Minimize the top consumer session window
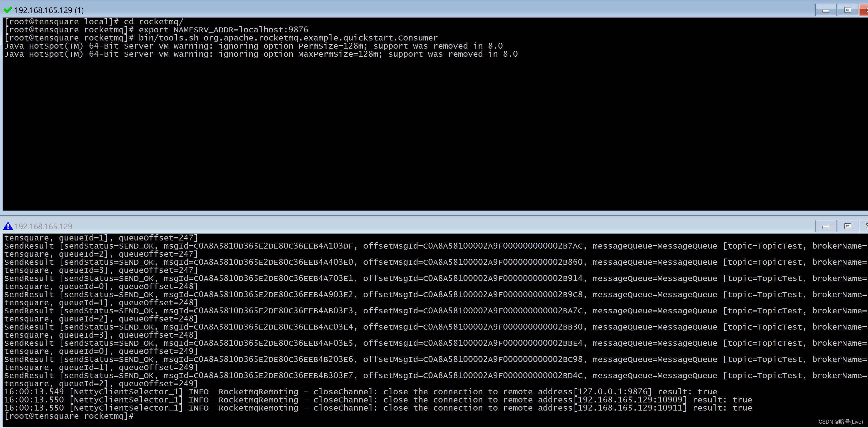 coord(826,10)
